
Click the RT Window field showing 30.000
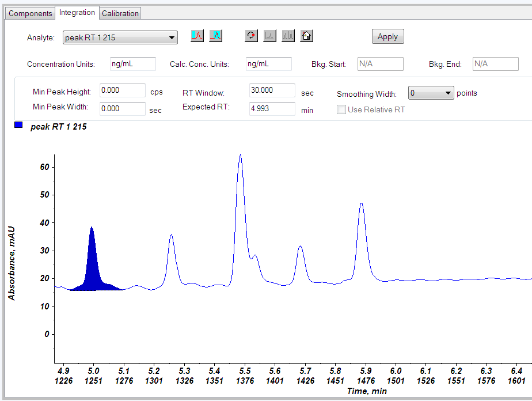pyautogui.click(x=272, y=90)
